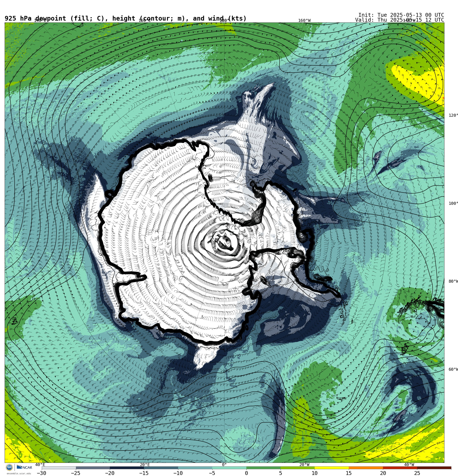458x476 pixels.
Task: Click the 'Init: Tue 2025-05-13 00 UTC' text
Action: coord(401,15)
